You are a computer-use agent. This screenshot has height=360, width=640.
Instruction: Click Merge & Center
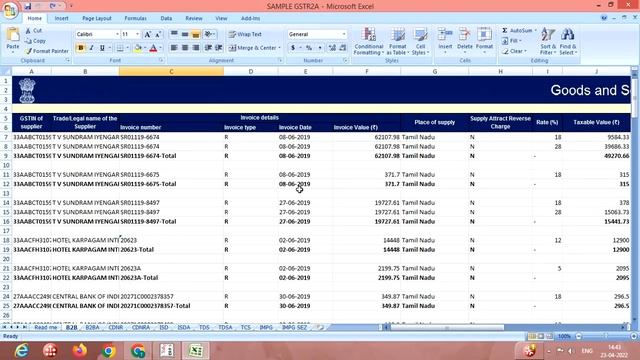click(x=253, y=48)
